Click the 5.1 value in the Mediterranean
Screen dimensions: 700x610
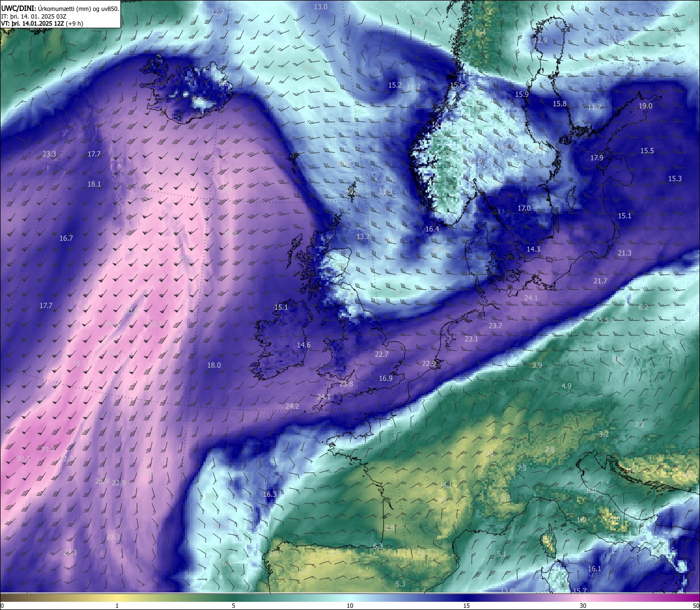point(501,554)
